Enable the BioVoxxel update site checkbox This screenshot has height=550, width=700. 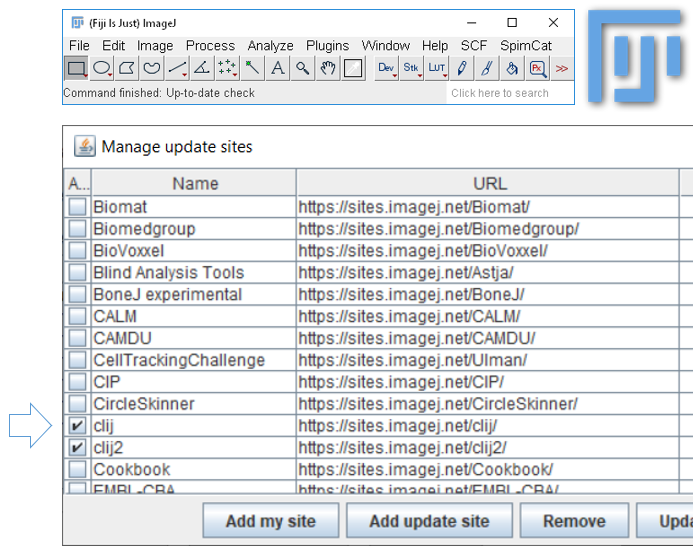click(78, 250)
